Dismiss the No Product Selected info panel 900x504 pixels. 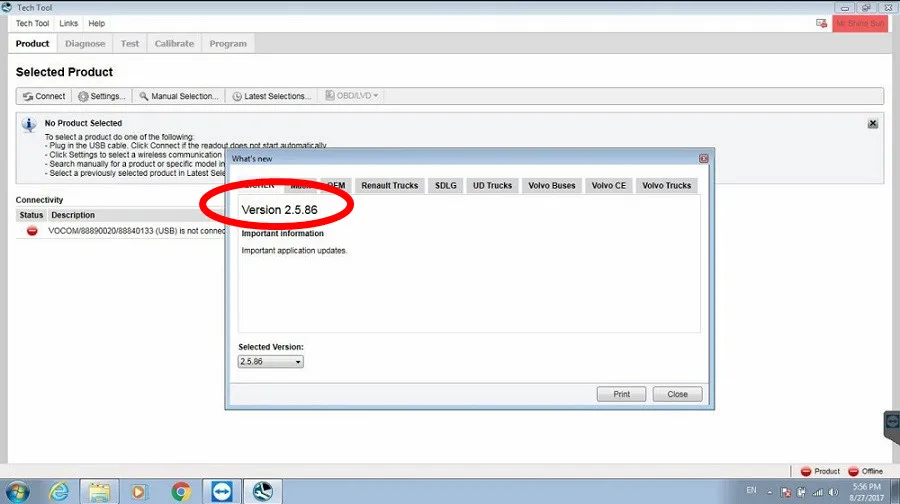[x=872, y=123]
